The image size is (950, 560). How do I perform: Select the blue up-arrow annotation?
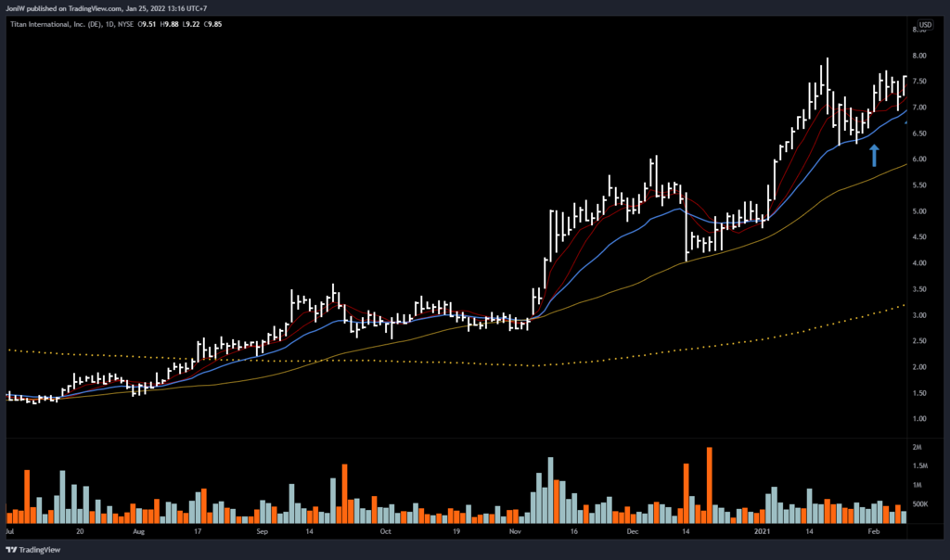[x=874, y=154]
